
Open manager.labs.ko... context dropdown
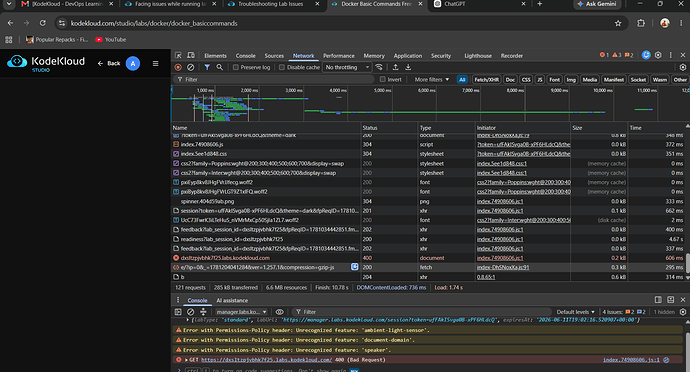pyautogui.click(x=241, y=312)
